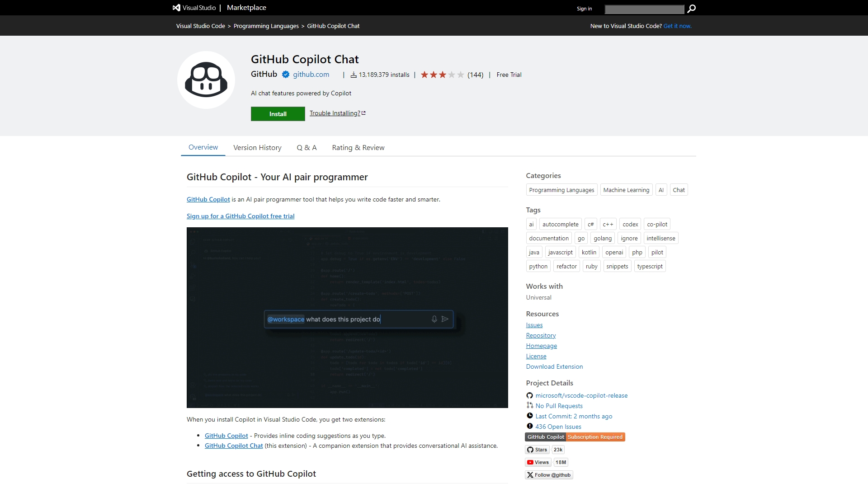Select the Machine Learning category tag
Viewport: 868px width, 488px height.
pyautogui.click(x=626, y=190)
